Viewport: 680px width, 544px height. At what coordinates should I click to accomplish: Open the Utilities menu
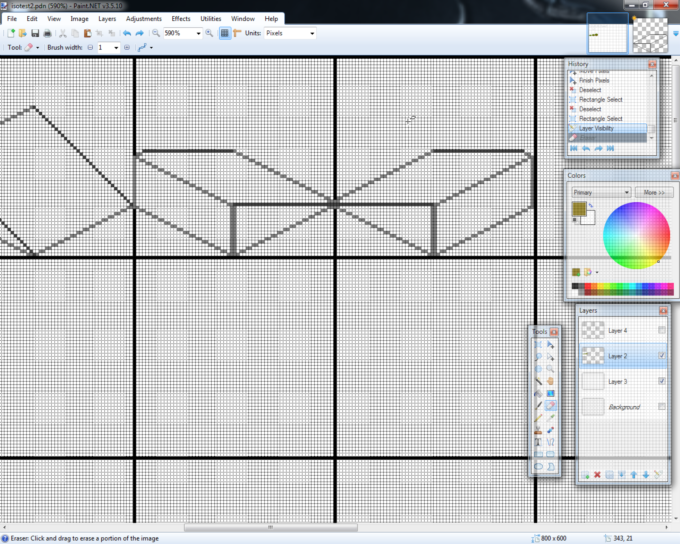[x=211, y=19]
